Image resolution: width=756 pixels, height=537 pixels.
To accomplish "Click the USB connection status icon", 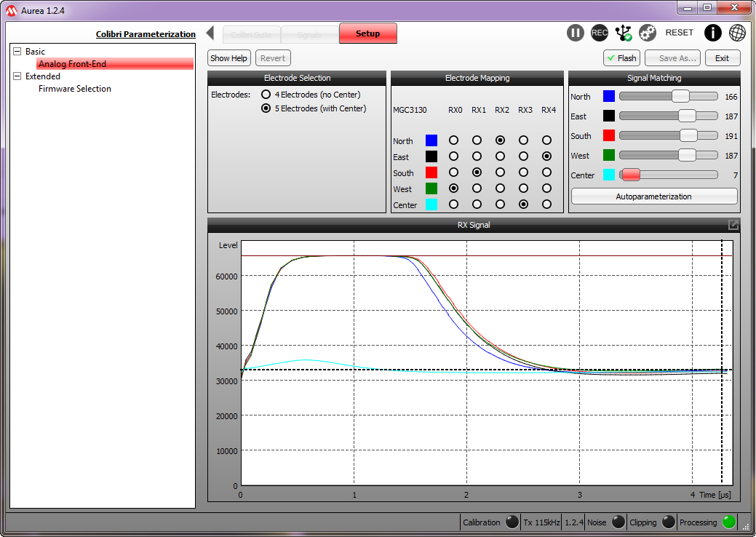I will coord(624,33).
